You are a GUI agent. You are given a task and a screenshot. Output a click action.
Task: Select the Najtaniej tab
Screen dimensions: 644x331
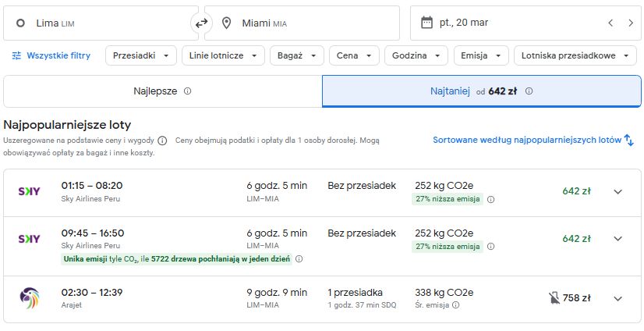pos(481,91)
